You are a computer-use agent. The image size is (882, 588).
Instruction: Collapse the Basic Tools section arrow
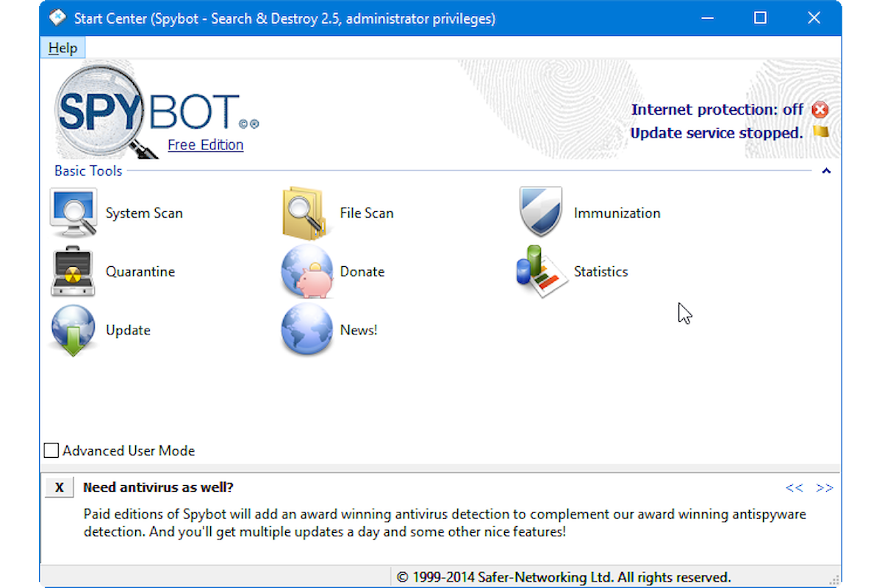click(826, 171)
